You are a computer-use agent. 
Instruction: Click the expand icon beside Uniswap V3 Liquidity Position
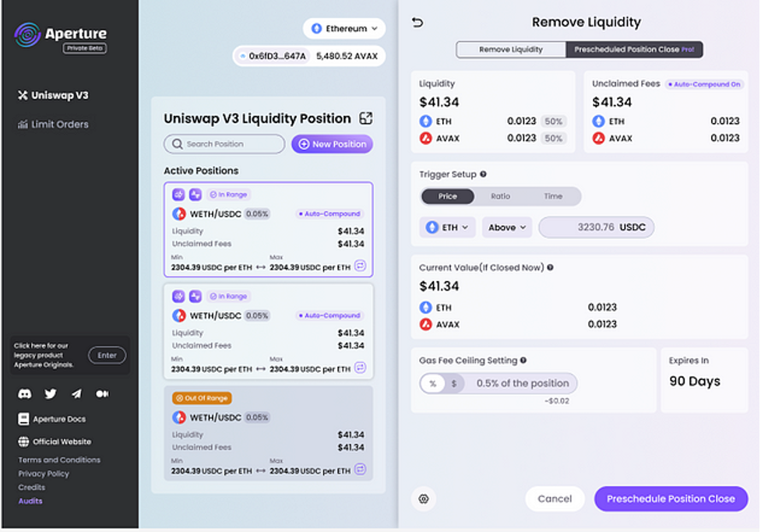pos(366,118)
